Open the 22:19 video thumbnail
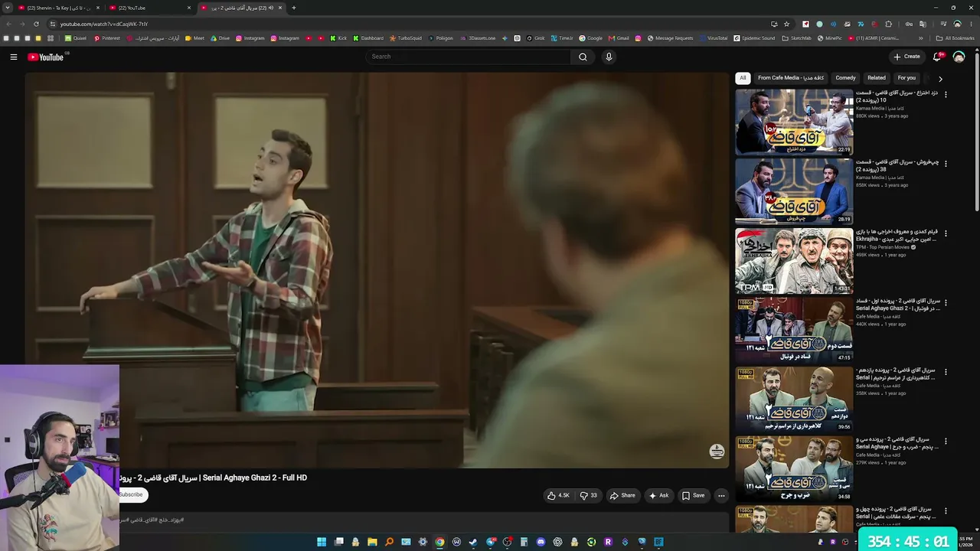Screen dimensions: 980x551 pyautogui.click(x=794, y=122)
